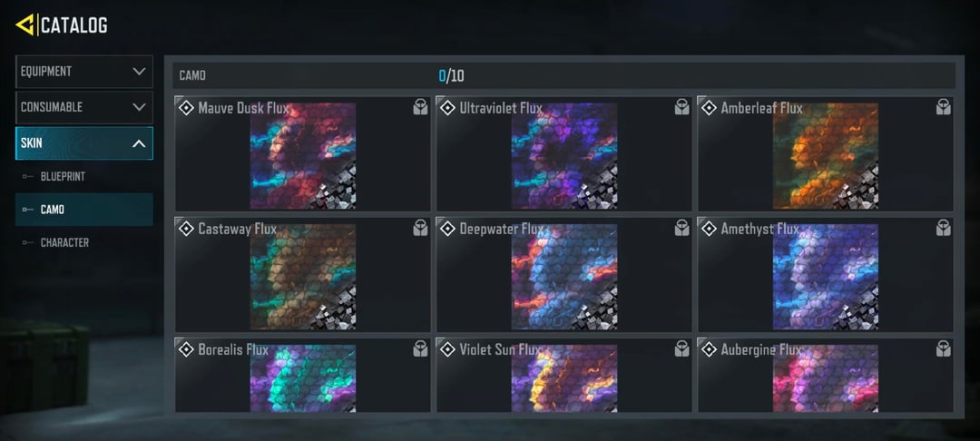This screenshot has height=441, width=980.
Task: Click the Camo 0/10 progress header
Action: (563, 75)
